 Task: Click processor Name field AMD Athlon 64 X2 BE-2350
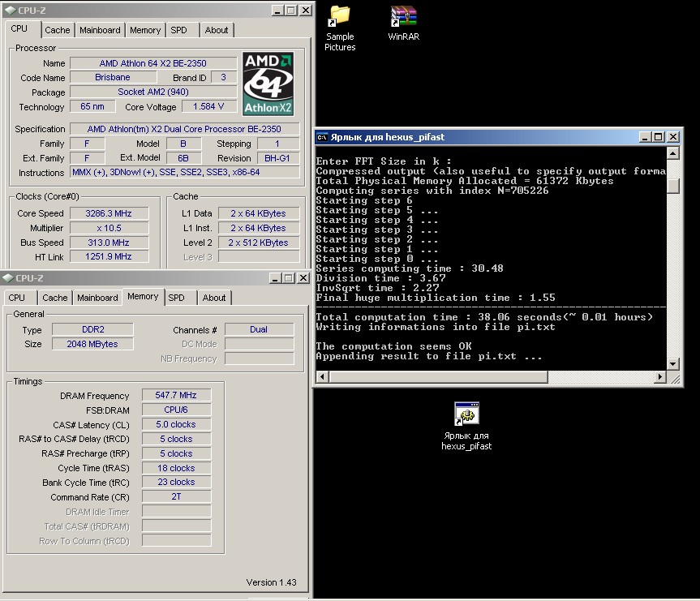pos(153,63)
